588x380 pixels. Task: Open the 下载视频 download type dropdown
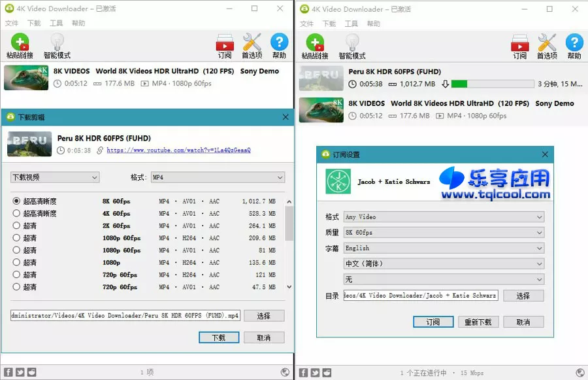(x=55, y=177)
